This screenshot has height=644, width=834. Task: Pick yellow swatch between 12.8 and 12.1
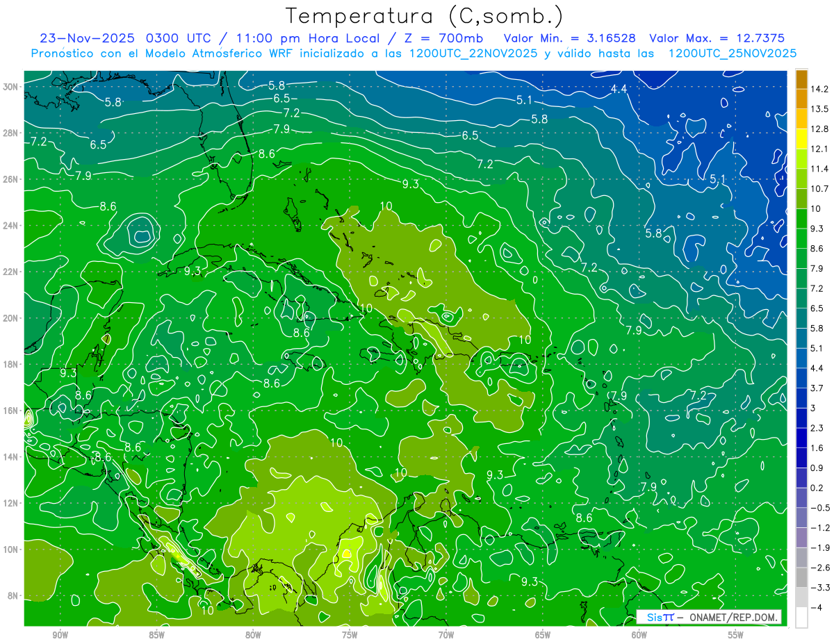tap(801, 139)
